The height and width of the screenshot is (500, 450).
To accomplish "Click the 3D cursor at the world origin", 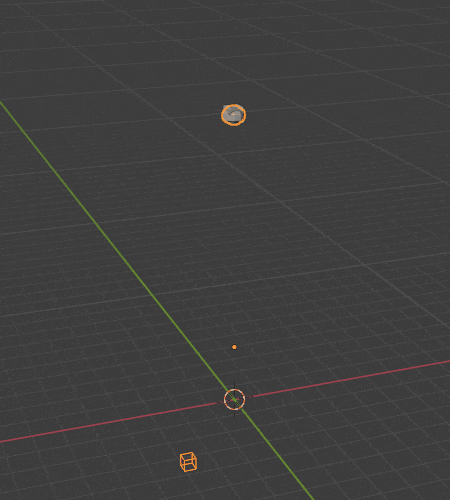I will pyautogui.click(x=234, y=399).
